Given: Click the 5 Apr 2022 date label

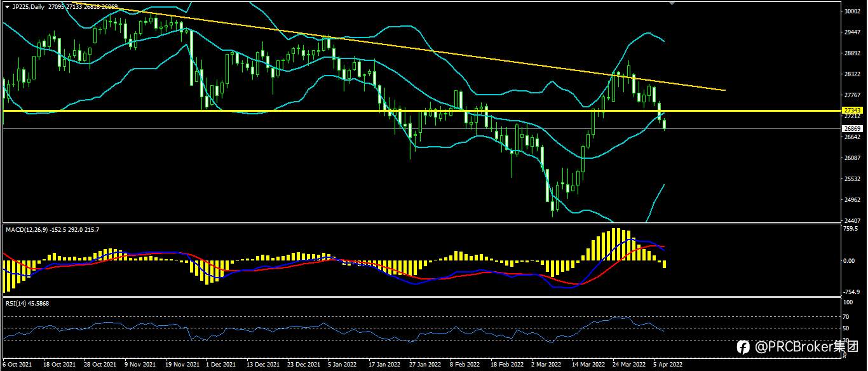Looking at the screenshot, I should 668,365.
